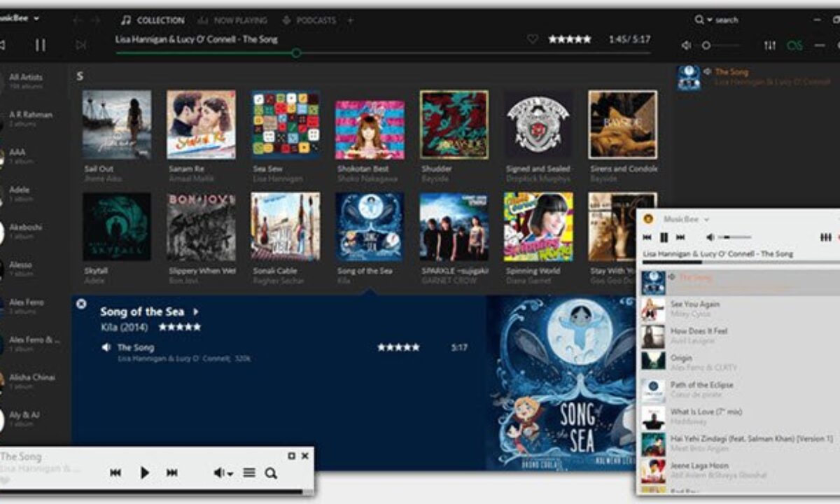Viewport: 840px width, 504px height.
Task: Adjust volume slider in compact player window
Action: click(x=734, y=237)
